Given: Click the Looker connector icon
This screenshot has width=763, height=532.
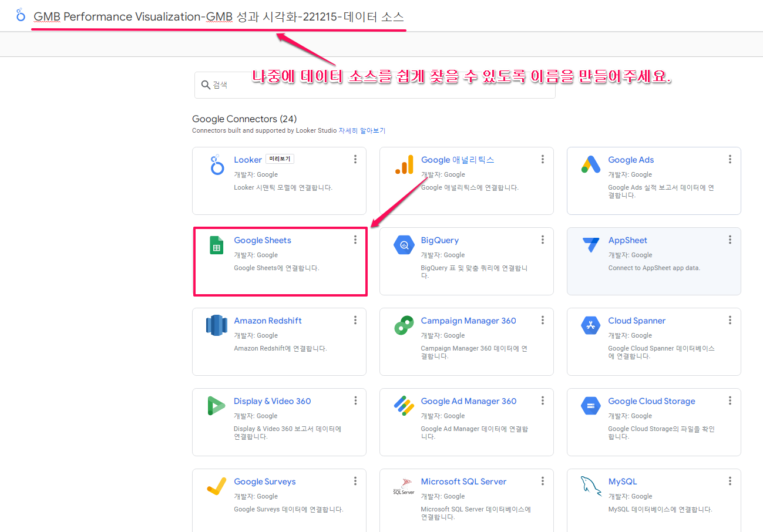Looking at the screenshot, I should tap(217, 165).
